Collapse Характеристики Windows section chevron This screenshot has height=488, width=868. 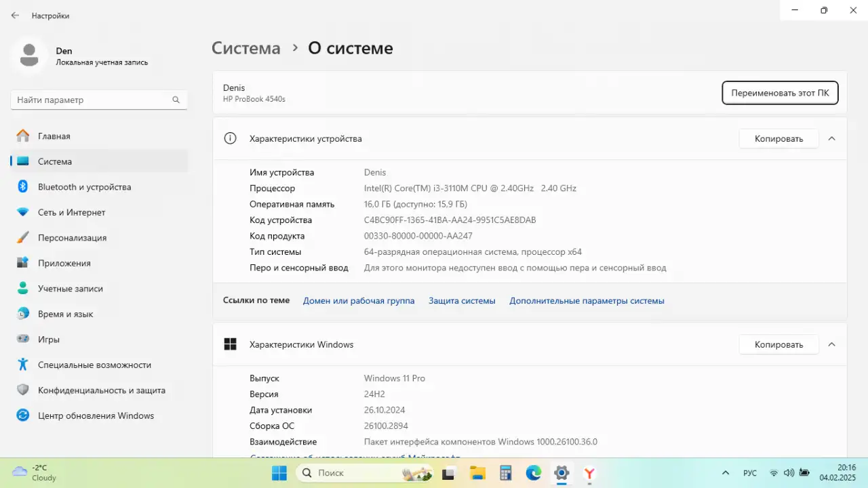(831, 344)
